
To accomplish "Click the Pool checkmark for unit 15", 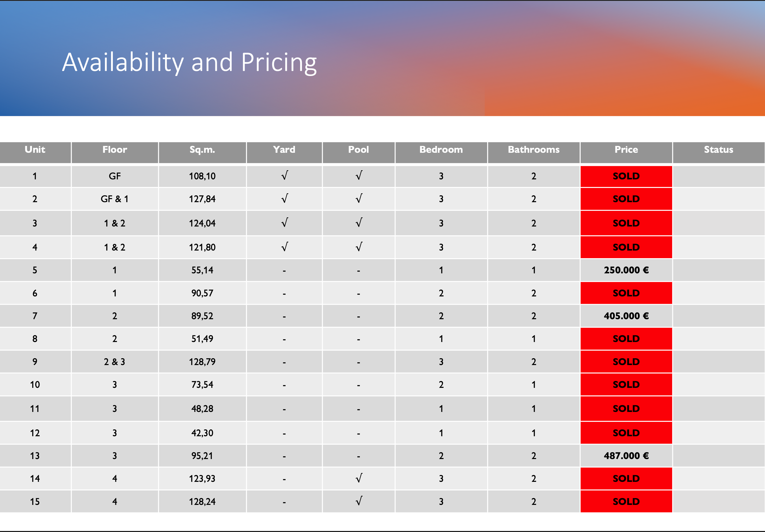I will pyautogui.click(x=359, y=501).
